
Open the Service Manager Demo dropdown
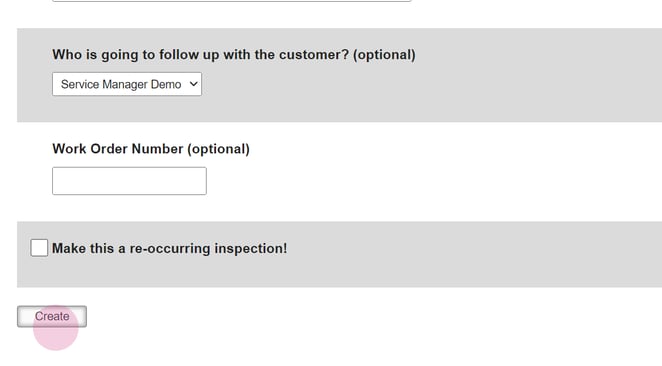pyautogui.click(x=127, y=84)
